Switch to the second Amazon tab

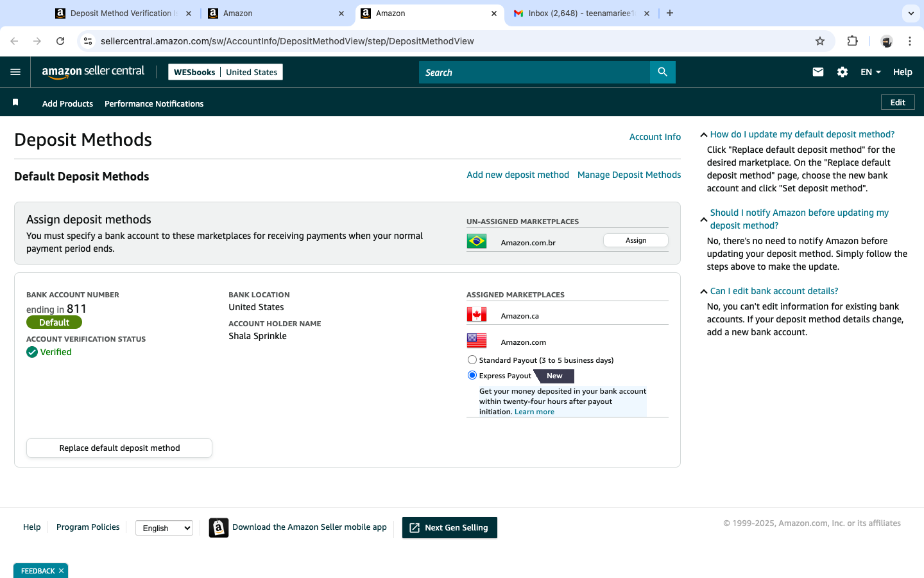tap(277, 13)
